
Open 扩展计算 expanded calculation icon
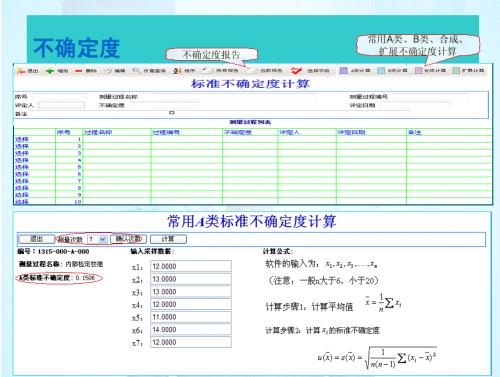point(456,71)
